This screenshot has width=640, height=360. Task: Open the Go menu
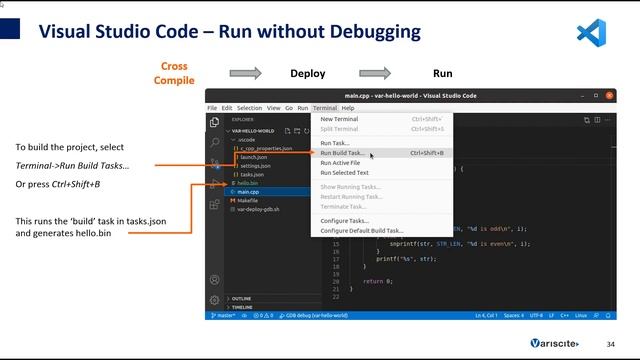[289, 108]
